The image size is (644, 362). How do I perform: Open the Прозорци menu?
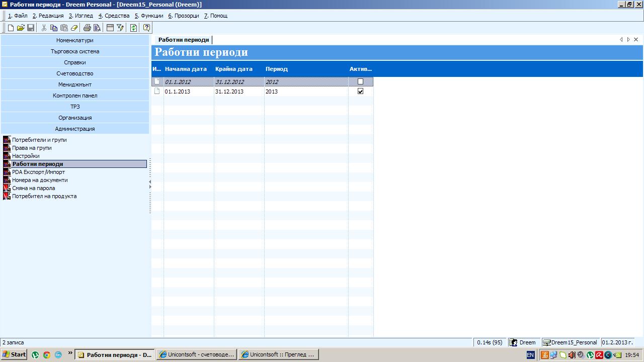click(184, 16)
